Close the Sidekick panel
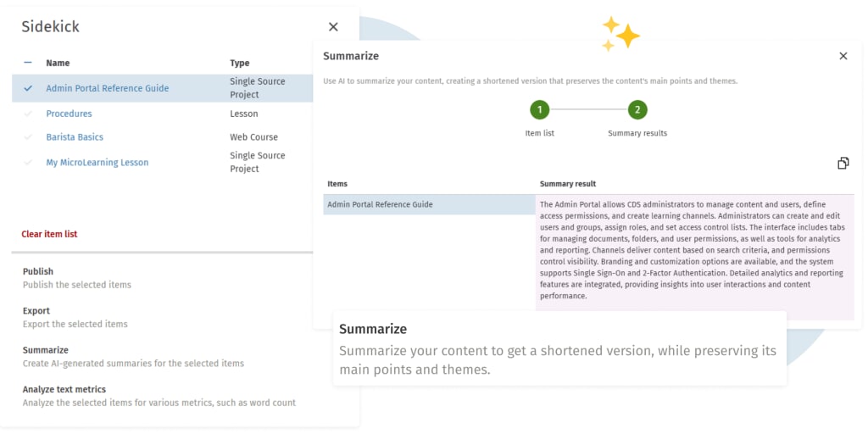Viewport: 868px width, 434px height. [333, 27]
